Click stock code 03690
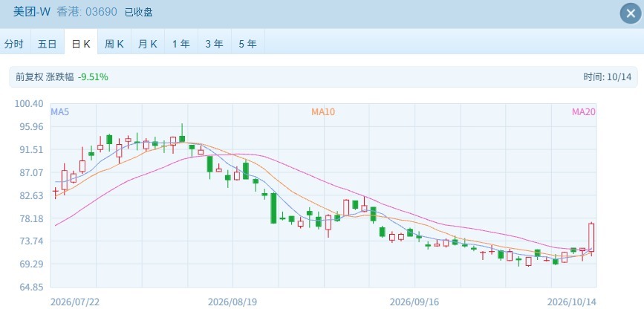Viewport: 644px width, 309px height. pyautogui.click(x=101, y=12)
